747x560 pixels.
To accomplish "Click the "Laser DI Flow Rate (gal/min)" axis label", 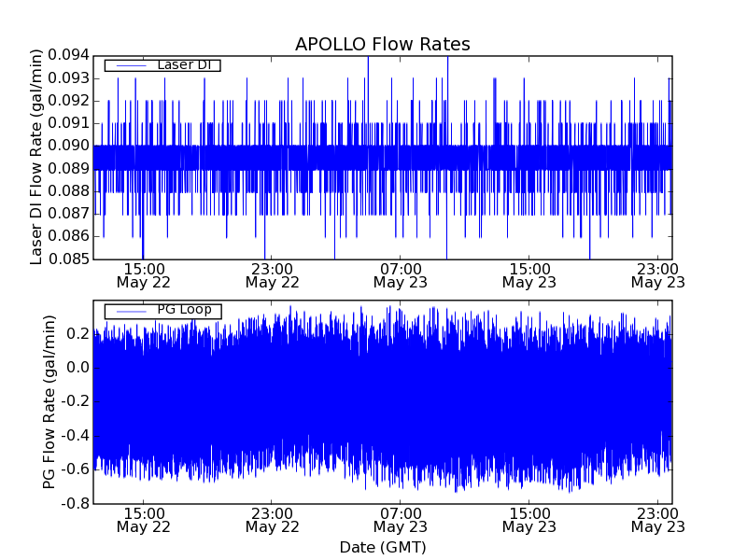I will pyautogui.click(x=37, y=157).
